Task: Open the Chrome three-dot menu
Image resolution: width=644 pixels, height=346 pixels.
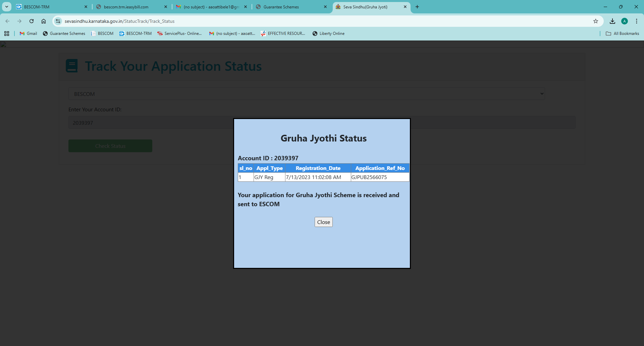Action: pos(636,21)
